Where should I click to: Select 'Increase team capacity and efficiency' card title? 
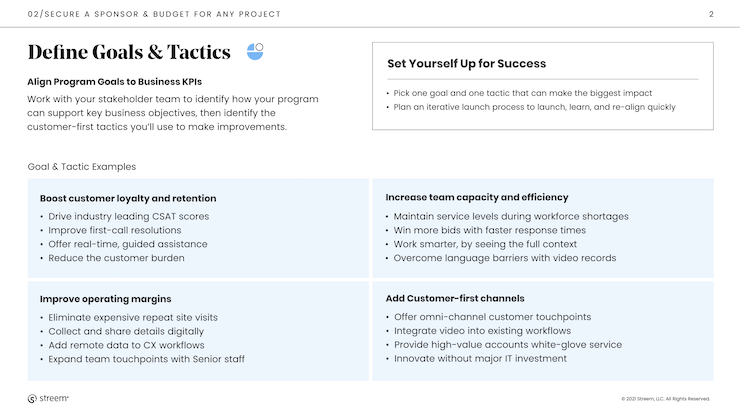pyautogui.click(x=477, y=197)
